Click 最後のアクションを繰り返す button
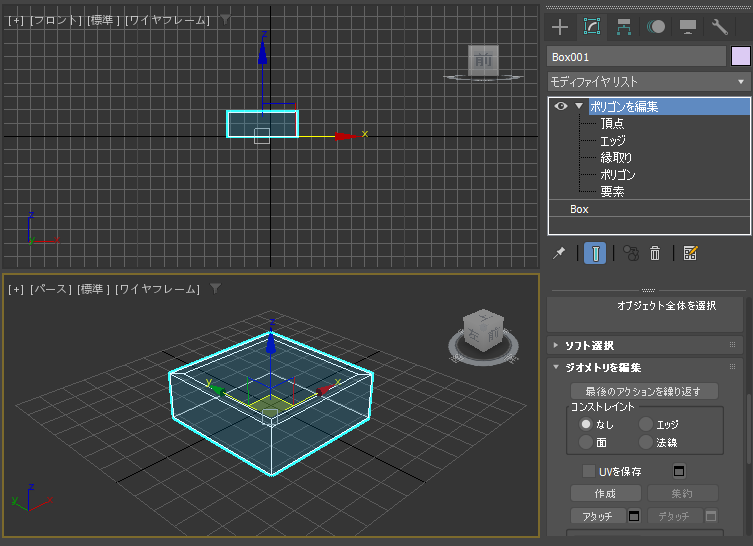The image size is (753, 546). (x=644, y=391)
